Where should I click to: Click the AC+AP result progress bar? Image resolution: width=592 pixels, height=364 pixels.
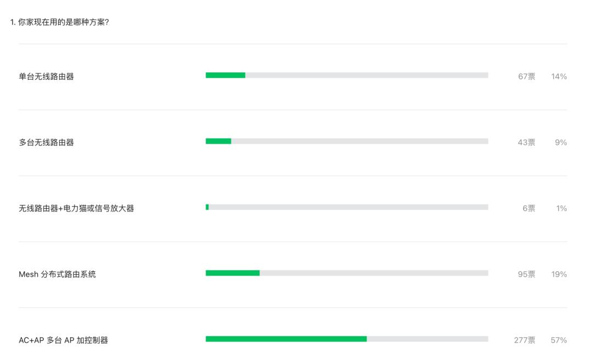(346, 339)
